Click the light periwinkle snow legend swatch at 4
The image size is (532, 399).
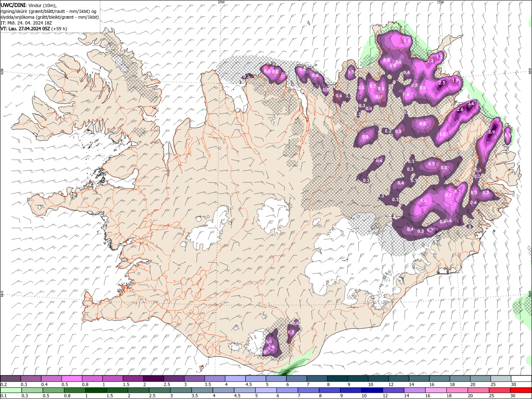(235, 378)
